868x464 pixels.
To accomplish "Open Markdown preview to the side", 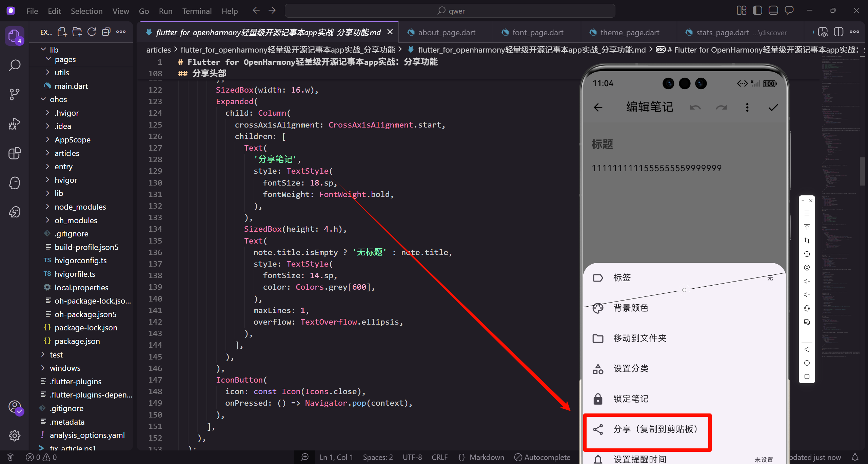I will (x=823, y=32).
